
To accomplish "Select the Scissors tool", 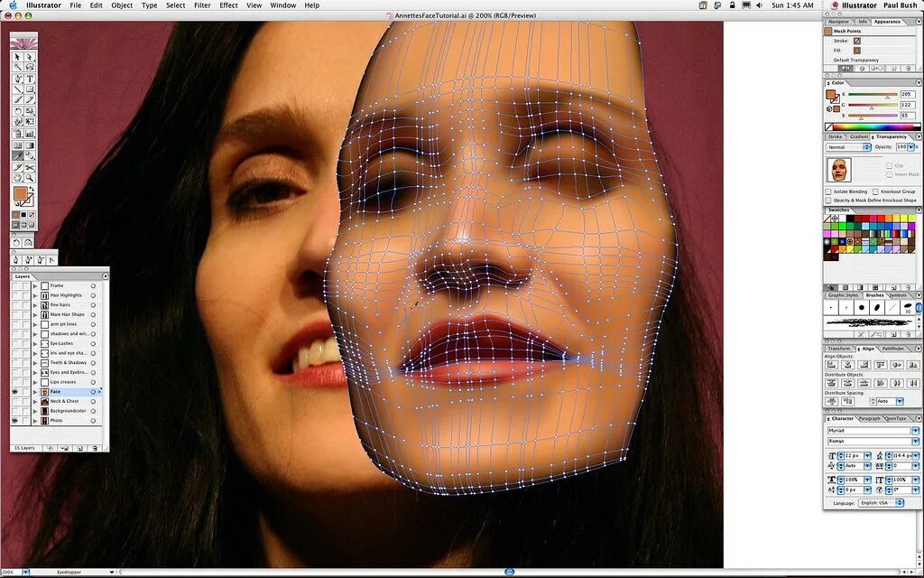I will pos(30,167).
